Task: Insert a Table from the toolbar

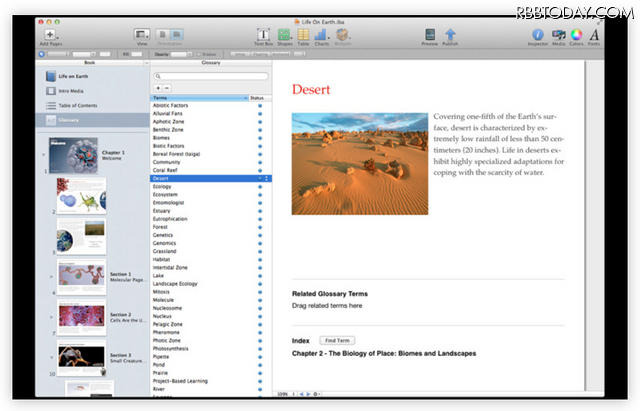Action: tap(303, 35)
